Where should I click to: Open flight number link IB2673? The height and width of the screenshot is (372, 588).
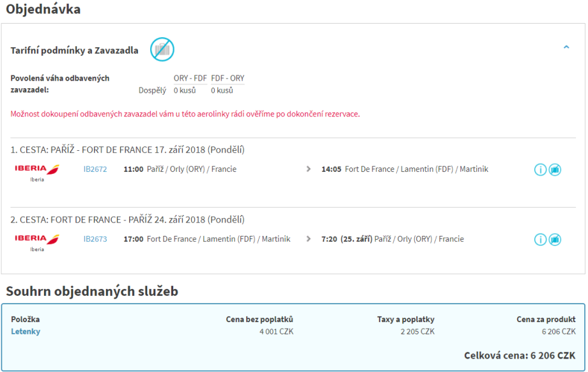click(95, 239)
